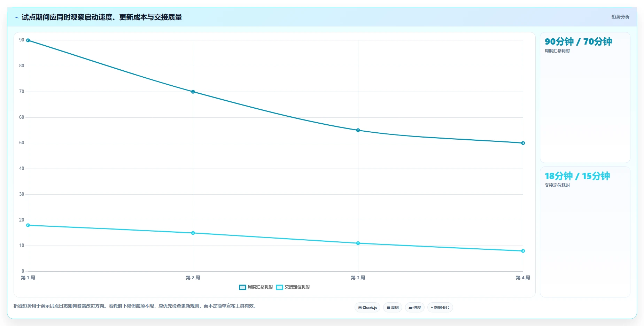Image resolution: width=644 pixels, height=326 pixels.
Task: Click the 18分钟 / 15分钟 card value
Action: (x=577, y=176)
